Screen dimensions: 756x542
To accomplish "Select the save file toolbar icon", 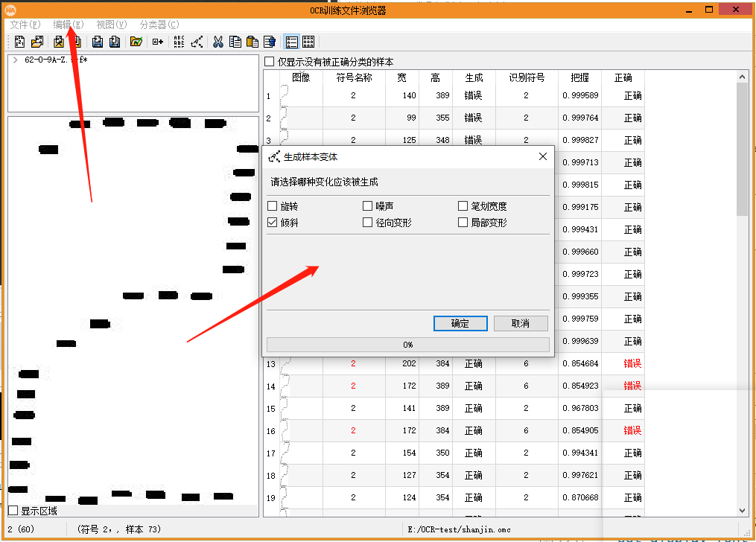I will [98, 42].
